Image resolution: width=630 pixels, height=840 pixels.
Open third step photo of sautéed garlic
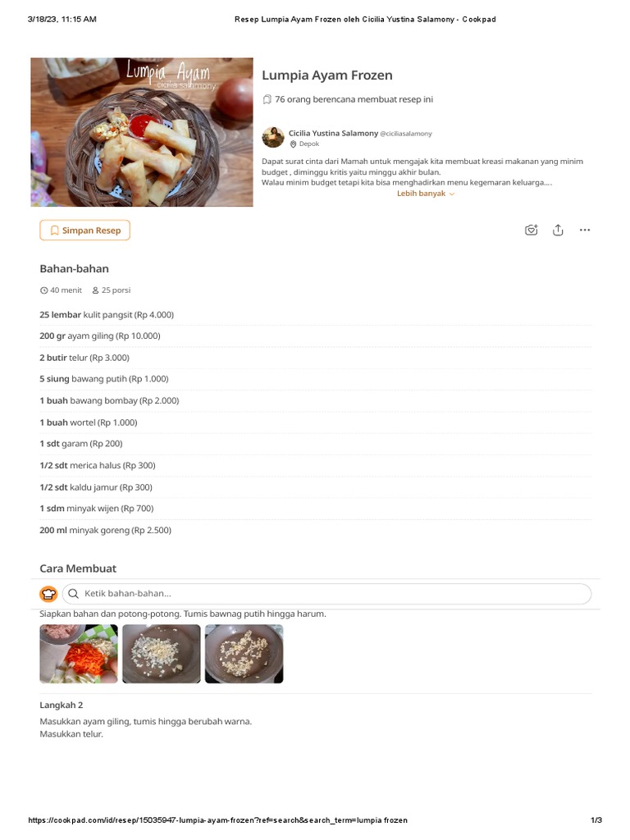coord(244,654)
